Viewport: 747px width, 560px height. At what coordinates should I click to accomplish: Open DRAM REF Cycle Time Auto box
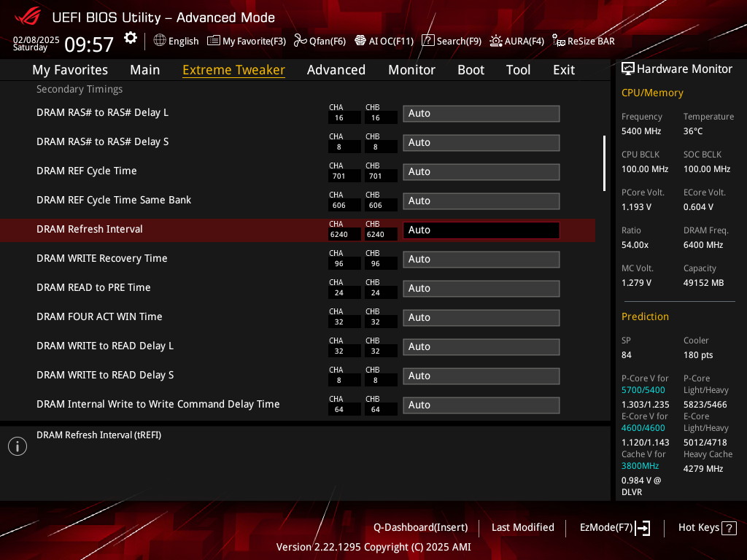click(481, 172)
